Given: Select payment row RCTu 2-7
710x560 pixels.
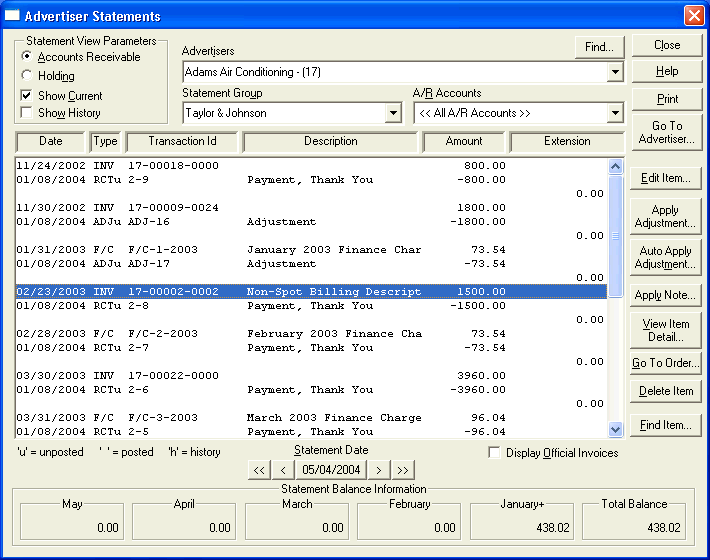Looking at the screenshot, I should (311, 348).
